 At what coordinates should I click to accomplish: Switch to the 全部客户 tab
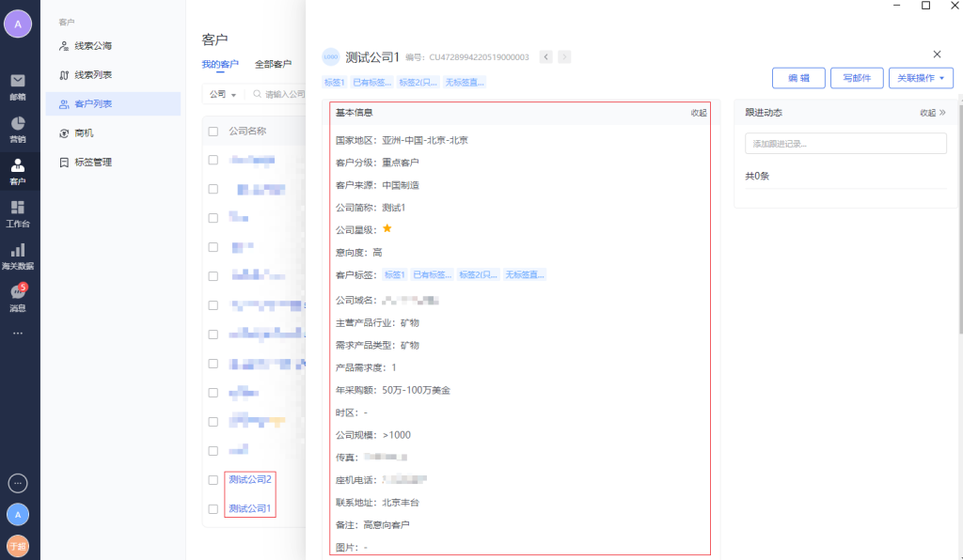(273, 65)
